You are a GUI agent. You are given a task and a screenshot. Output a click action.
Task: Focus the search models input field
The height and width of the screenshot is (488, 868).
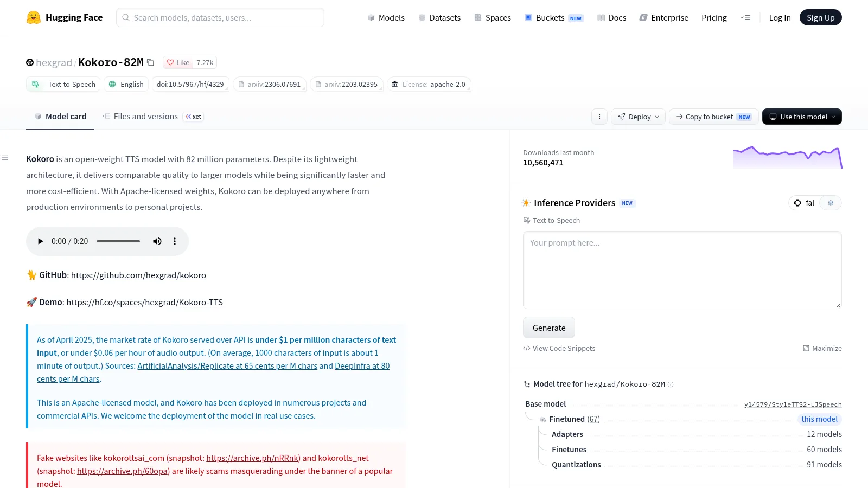(x=220, y=17)
